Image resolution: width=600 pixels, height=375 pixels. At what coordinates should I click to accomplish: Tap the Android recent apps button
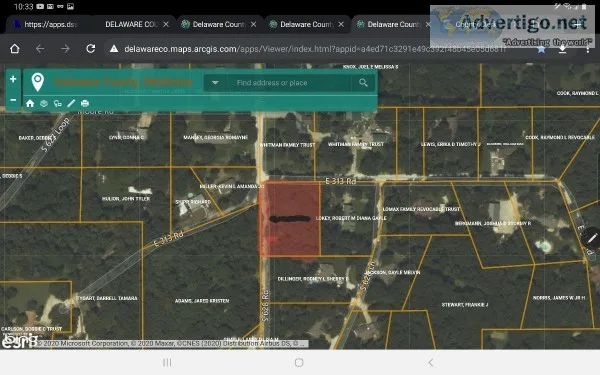[x=167, y=362]
